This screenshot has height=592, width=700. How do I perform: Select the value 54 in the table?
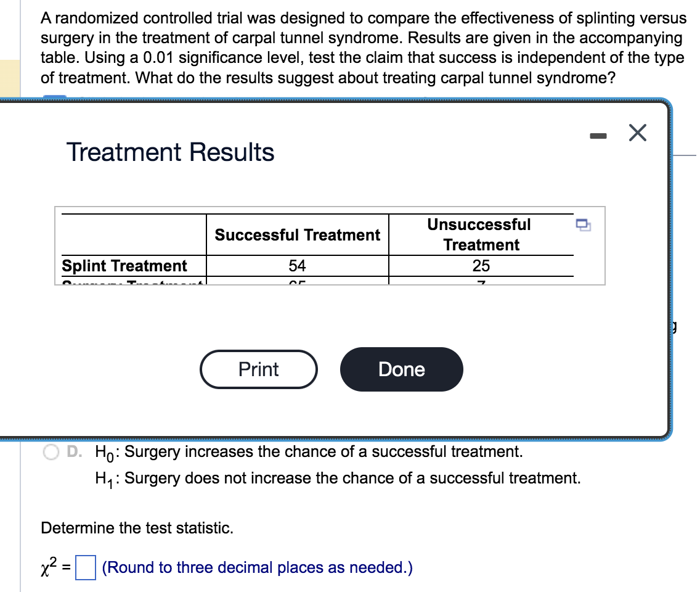pos(297,266)
